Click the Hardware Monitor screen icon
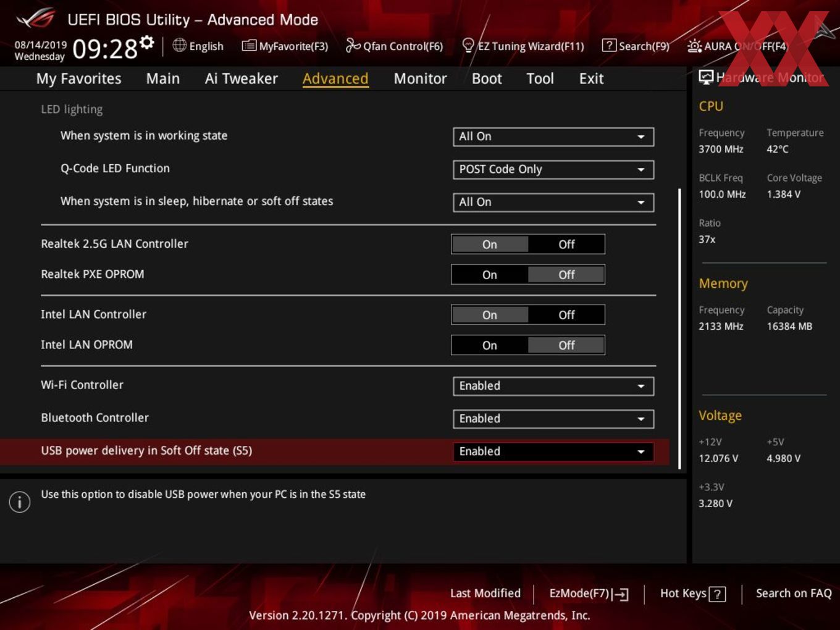The image size is (840, 630). (x=706, y=77)
